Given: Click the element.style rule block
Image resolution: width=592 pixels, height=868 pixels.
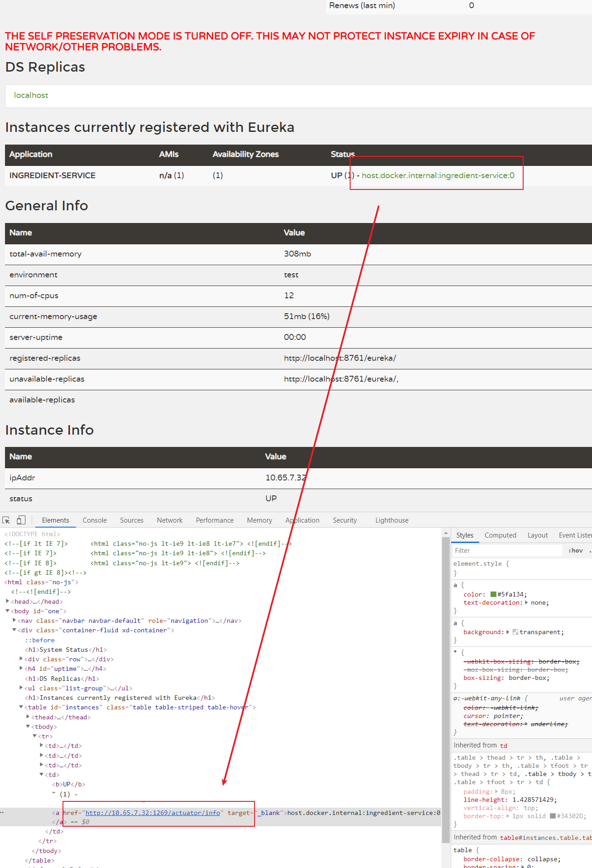Looking at the screenshot, I should point(522,568).
